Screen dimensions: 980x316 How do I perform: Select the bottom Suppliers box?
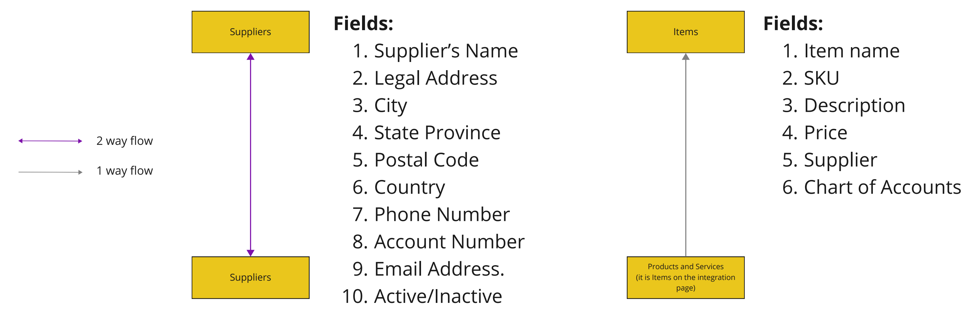(x=250, y=278)
